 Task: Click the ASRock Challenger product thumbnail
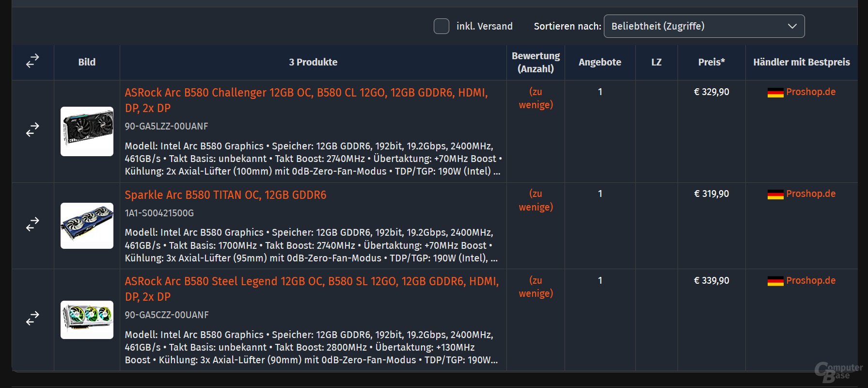pos(87,131)
